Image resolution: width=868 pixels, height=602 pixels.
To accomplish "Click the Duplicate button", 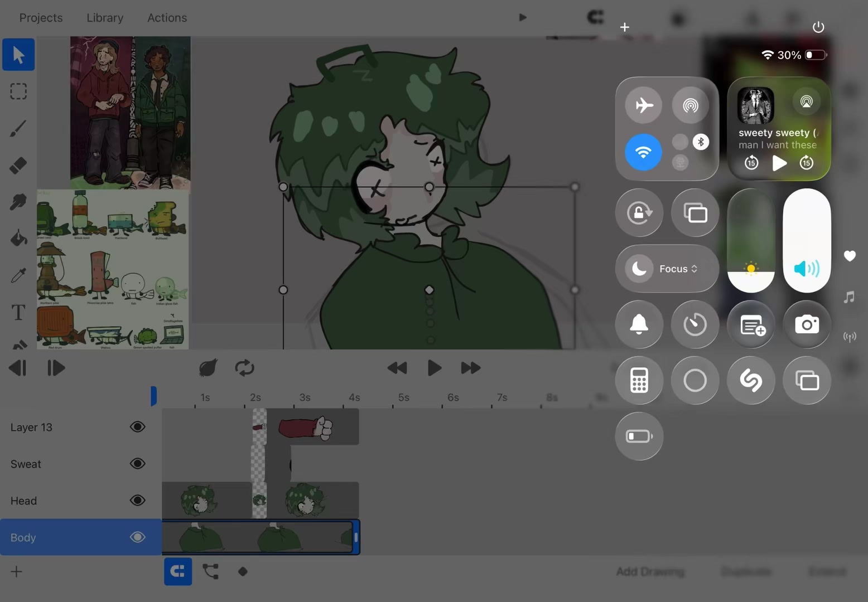I will 746,571.
